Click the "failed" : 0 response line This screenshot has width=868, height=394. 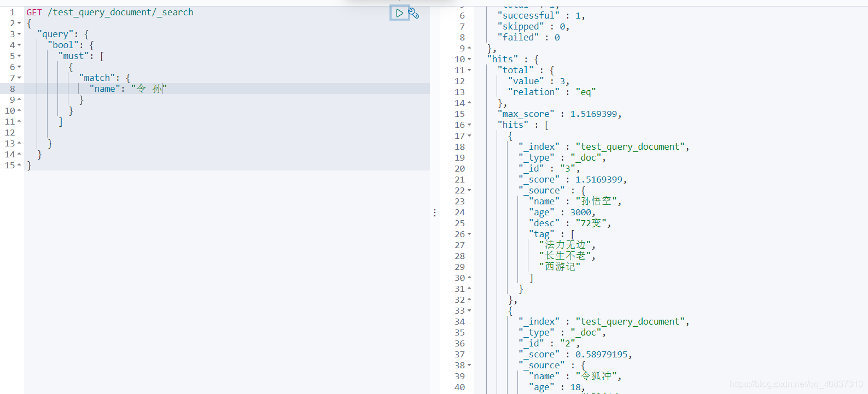click(528, 37)
